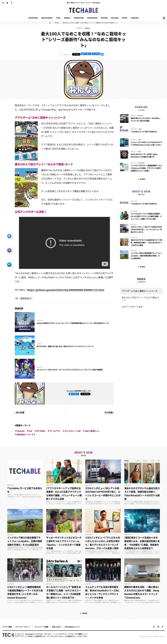The width and height of the screenshot is (167, 644).
Task: Go to the TECHABLE header logo
Action: click(x=83, y=10)
